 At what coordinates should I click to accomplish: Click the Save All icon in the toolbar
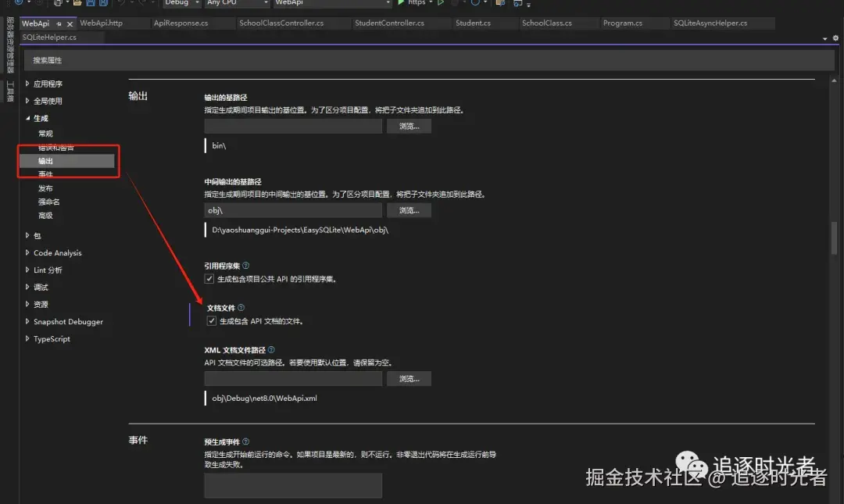(104, 4)
